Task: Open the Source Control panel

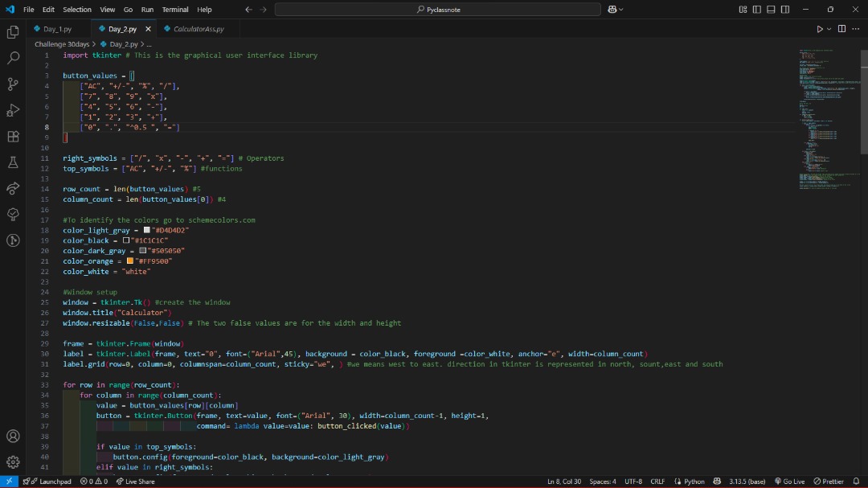Action: (12, 84)
